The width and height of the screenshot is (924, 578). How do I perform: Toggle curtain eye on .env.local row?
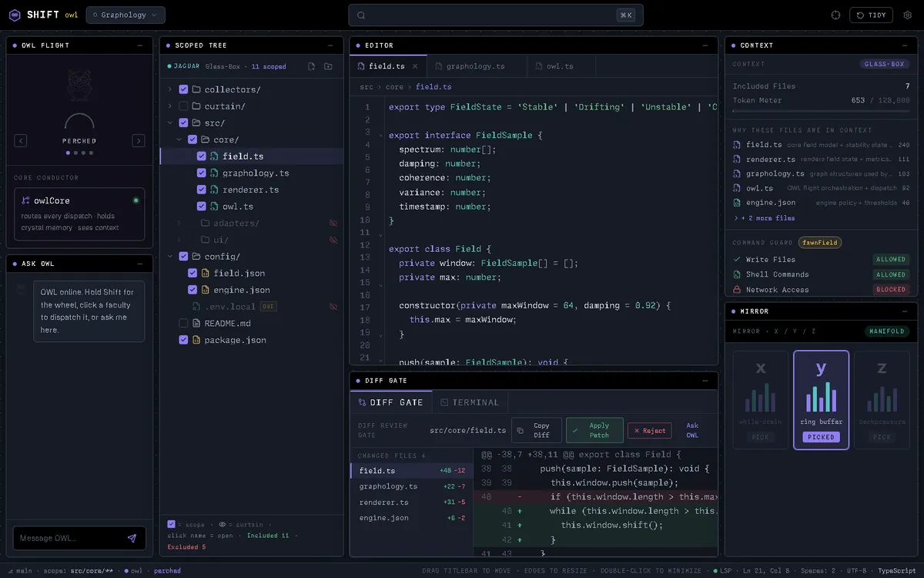(333, 307)
